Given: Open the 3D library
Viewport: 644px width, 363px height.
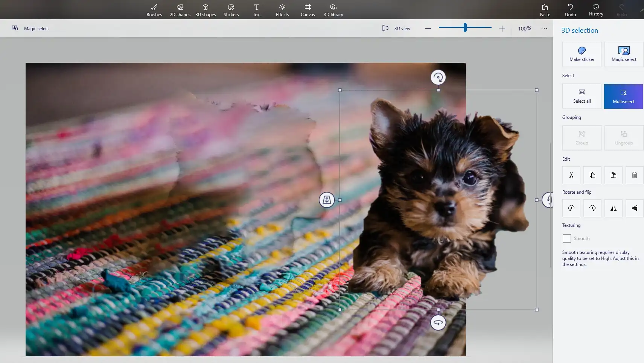Looking at the screenshot, I should tap(333, 10).
